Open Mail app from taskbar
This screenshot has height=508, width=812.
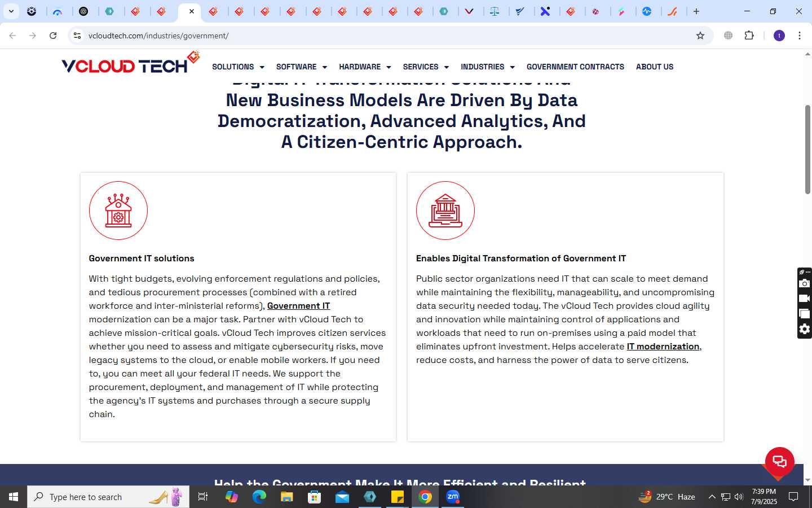[x=342, y=497]
